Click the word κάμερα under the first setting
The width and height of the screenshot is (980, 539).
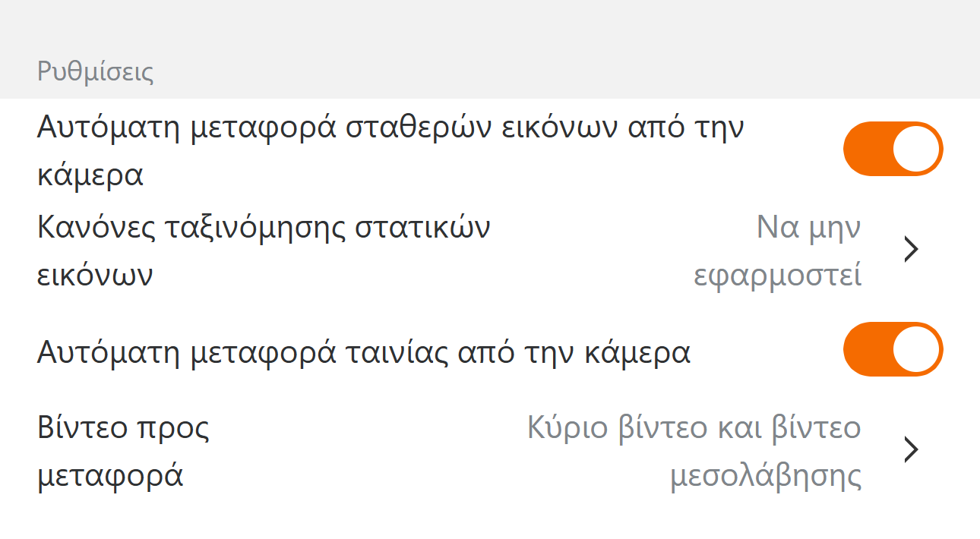[90, 175]
